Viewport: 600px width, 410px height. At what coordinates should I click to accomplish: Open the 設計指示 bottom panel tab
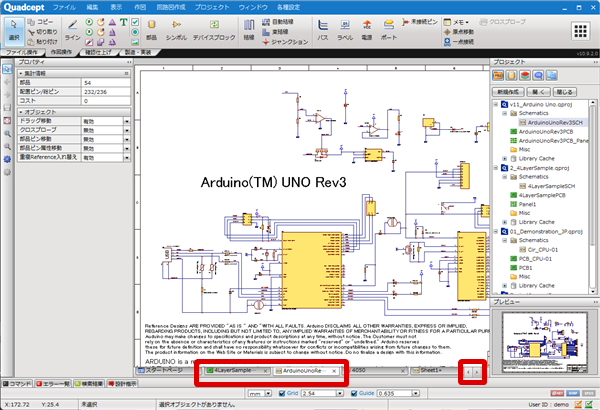pyautogui.click(x=123, y=384)
